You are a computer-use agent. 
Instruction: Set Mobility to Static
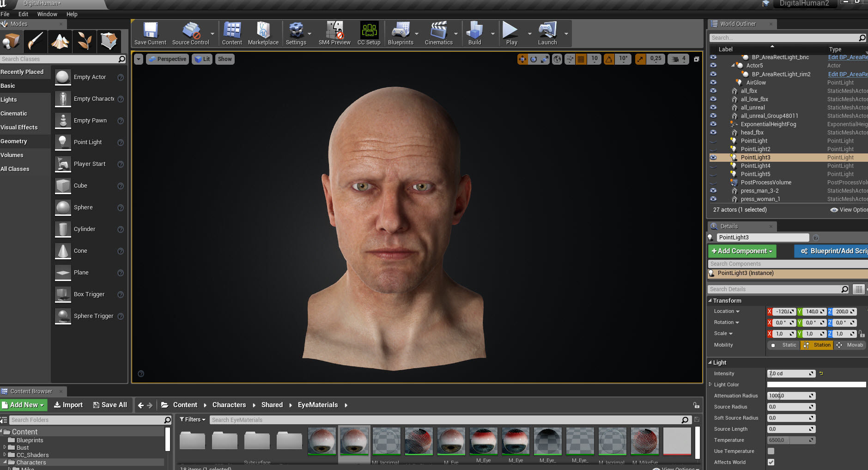(784, 345)
